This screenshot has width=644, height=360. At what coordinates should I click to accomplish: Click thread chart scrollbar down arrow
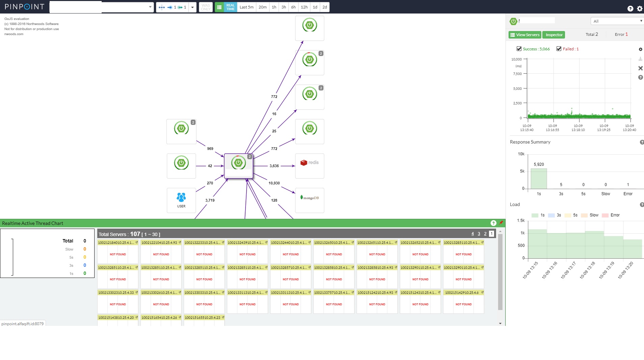500,324
